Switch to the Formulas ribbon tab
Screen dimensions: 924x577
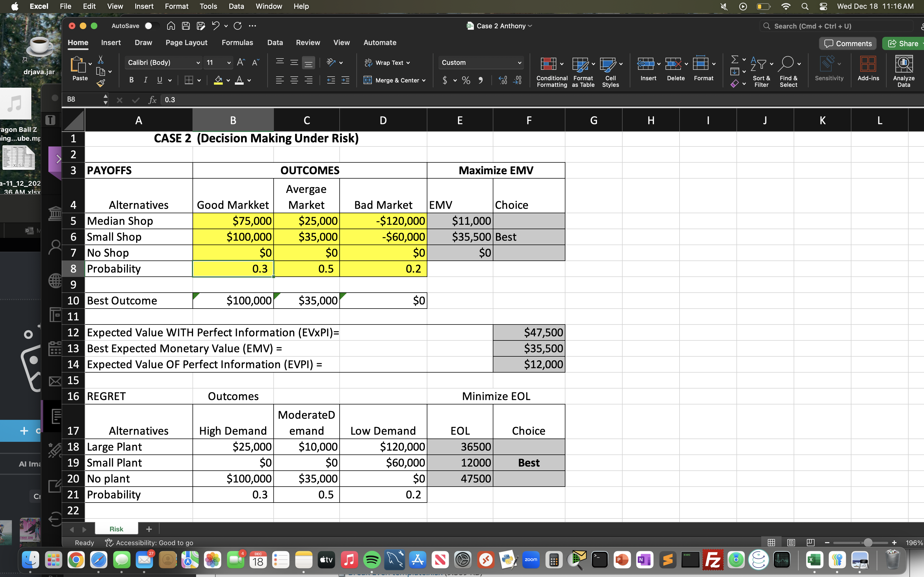(x=238, y=42)
